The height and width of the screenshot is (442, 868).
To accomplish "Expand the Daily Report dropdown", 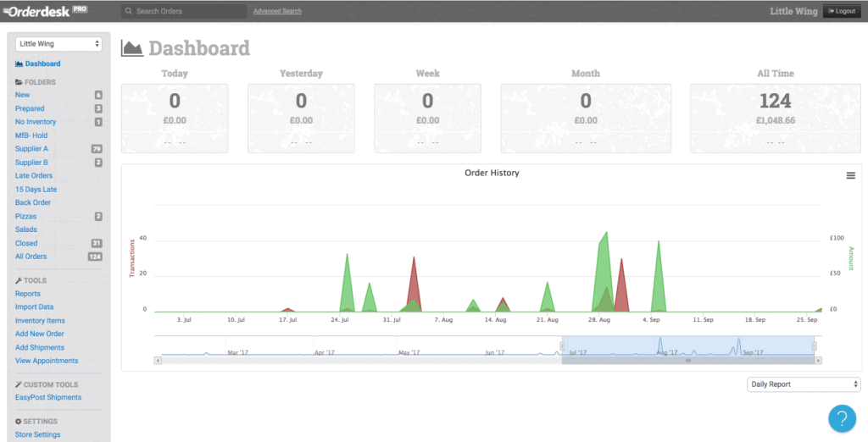I will [x=804, y=384].
